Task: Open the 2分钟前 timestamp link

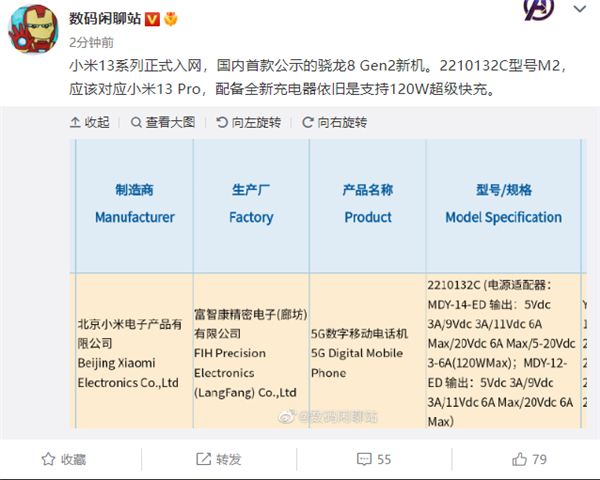Action: coord(91,42)
